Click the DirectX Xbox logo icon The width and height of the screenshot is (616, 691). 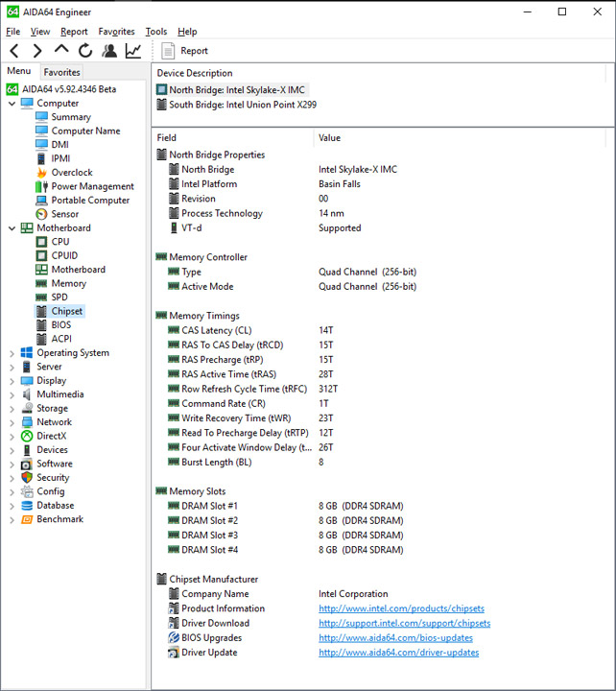(27, 437)
